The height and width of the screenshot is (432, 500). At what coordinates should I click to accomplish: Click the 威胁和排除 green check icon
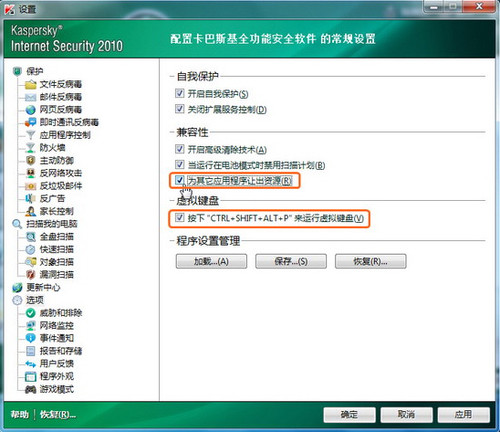coord(30,313)
